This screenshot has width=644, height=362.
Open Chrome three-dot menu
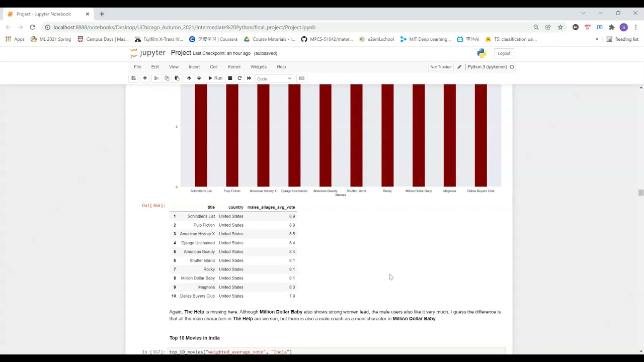tap(635, 27)
